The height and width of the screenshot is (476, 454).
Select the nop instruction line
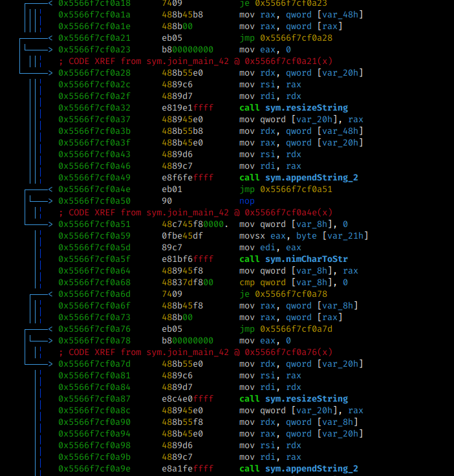pos(247,201)
